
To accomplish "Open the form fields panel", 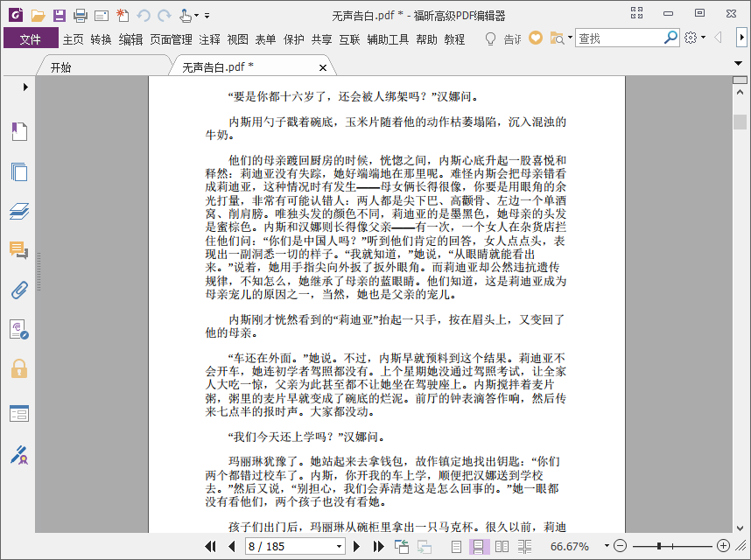I will pos(19,414).
